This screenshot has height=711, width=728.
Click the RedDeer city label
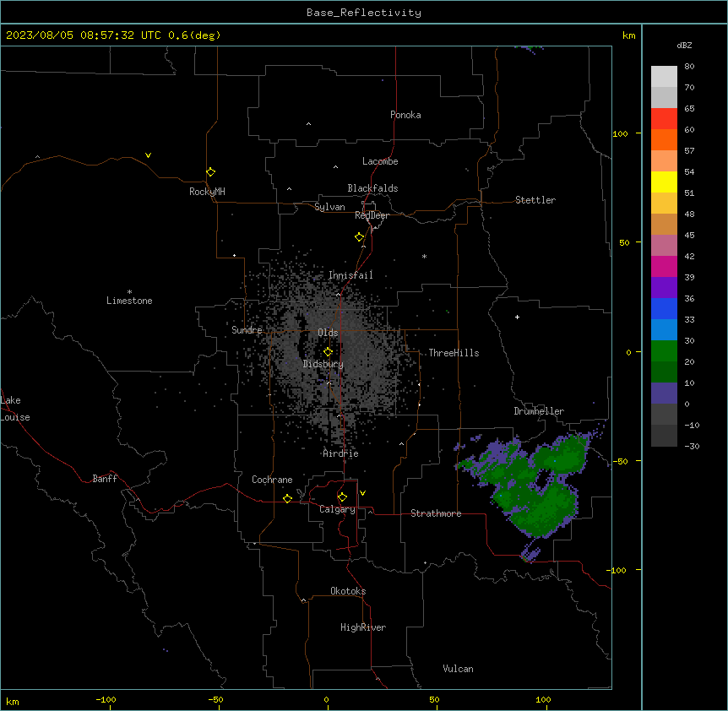coord(372,215)
